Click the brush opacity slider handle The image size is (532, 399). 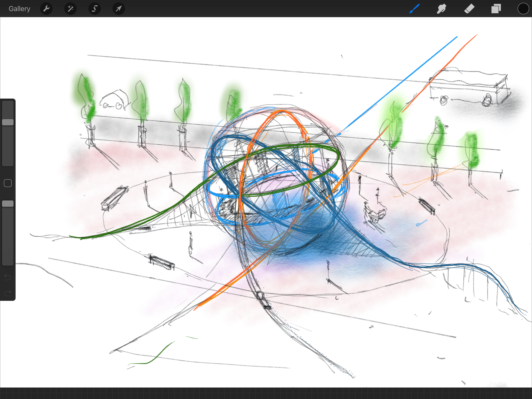click(8, 204)
